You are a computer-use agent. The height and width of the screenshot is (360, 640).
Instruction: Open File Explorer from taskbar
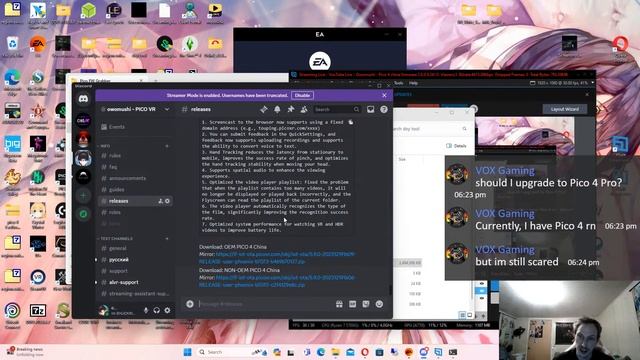(336, 352)
